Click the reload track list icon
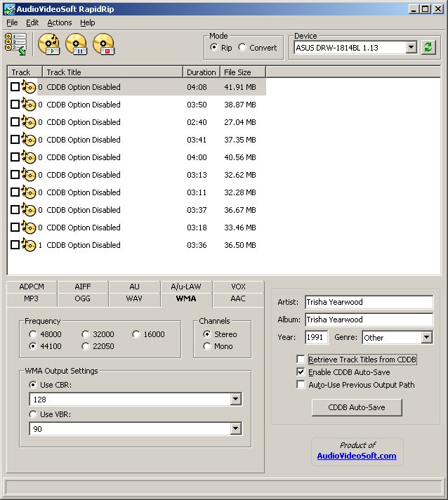Viewport: 448px width, 500px height. click(15, 44)
